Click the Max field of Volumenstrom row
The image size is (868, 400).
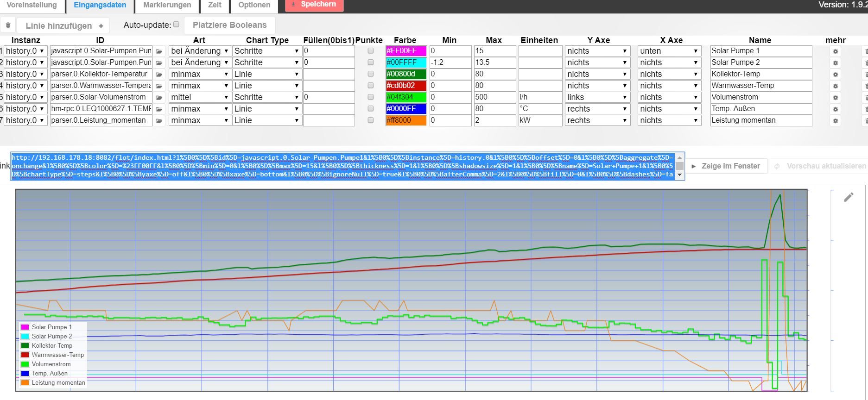pyautogui.click(x=494, y=97)
